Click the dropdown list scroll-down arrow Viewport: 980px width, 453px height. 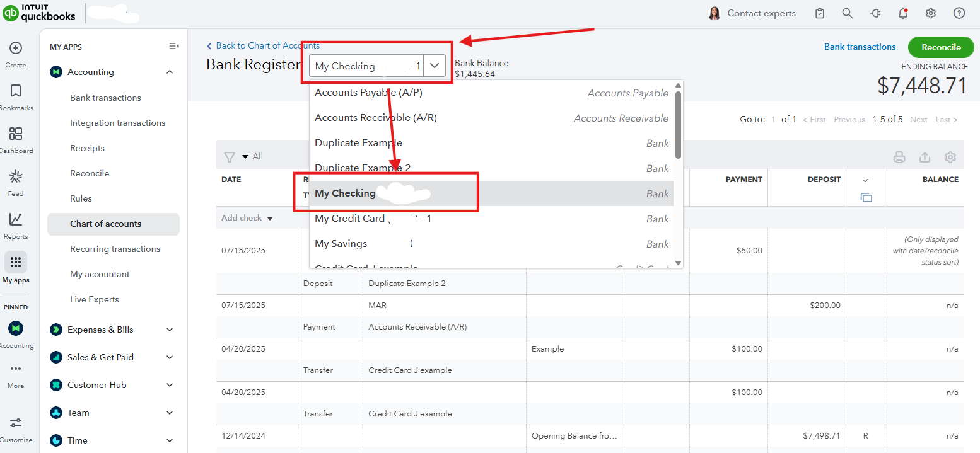pos(678,263)
